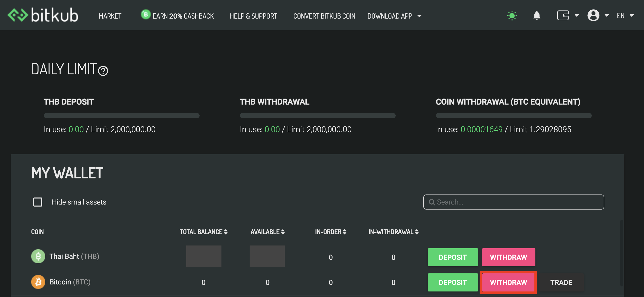Viewport: 644px width, 297px height.
Task: Open the notifications bell
Action: pyautogui.click(x=537, y=16)
